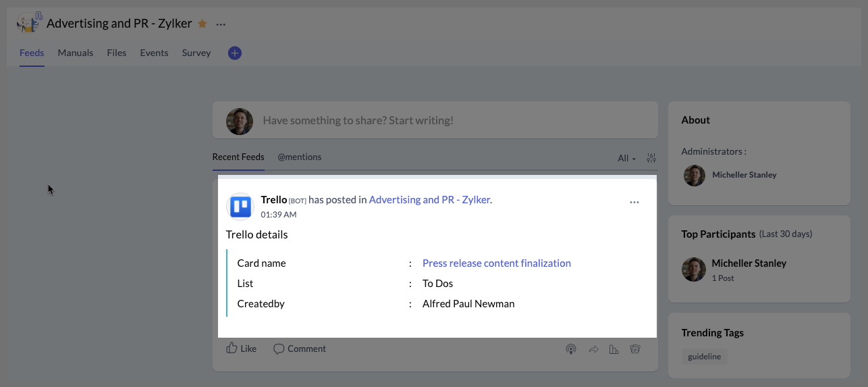Share the post using the arrow icon
The height and width of the screenshot is (387, 868).
click(593, 349)
